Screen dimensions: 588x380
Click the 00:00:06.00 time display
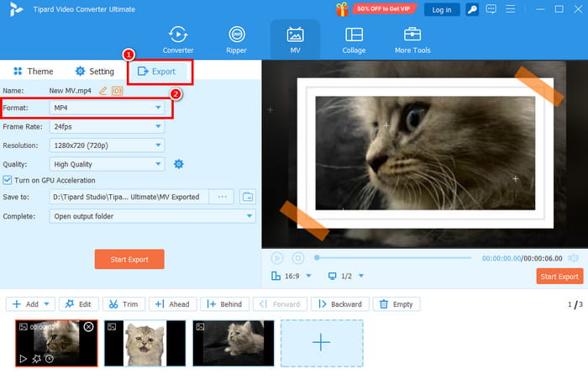(x=543, y=258)
